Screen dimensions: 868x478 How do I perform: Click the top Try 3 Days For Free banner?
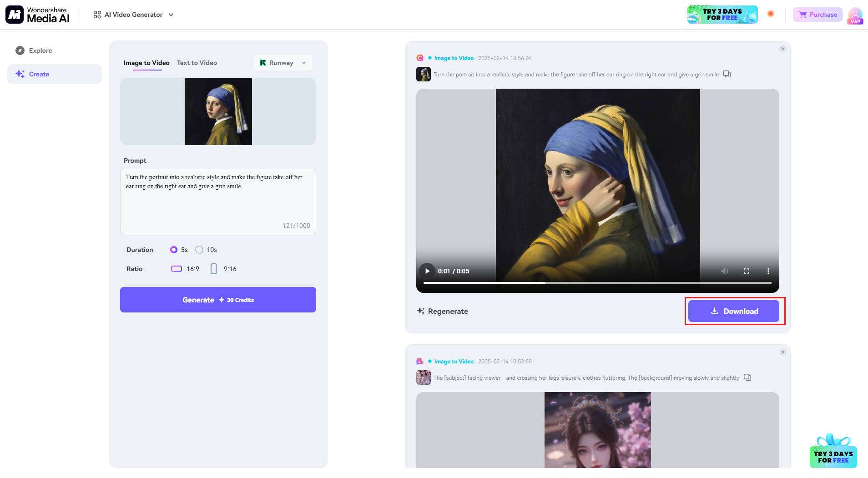(722, 15)
